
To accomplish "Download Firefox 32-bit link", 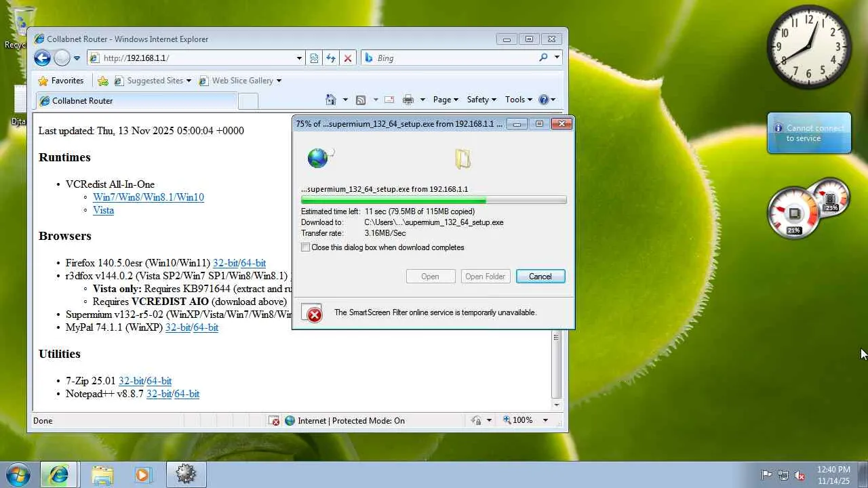I will [225, 263].
